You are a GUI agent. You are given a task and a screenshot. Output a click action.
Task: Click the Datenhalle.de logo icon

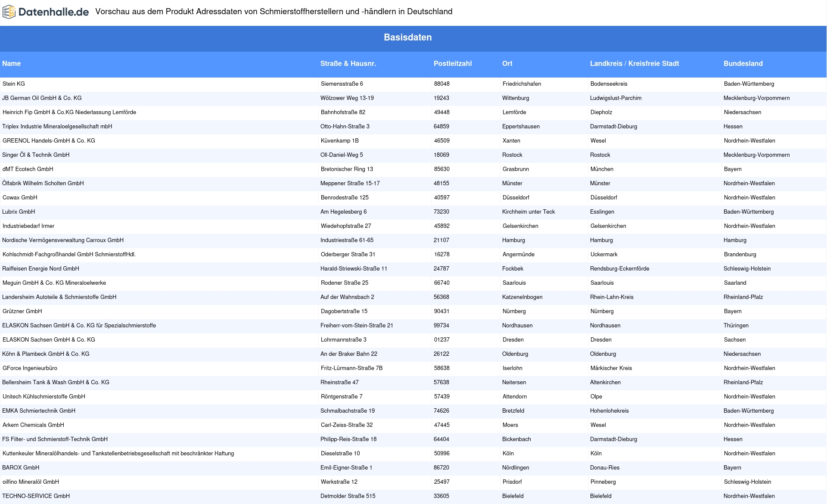pyautogui.click(x=9, y=12)
